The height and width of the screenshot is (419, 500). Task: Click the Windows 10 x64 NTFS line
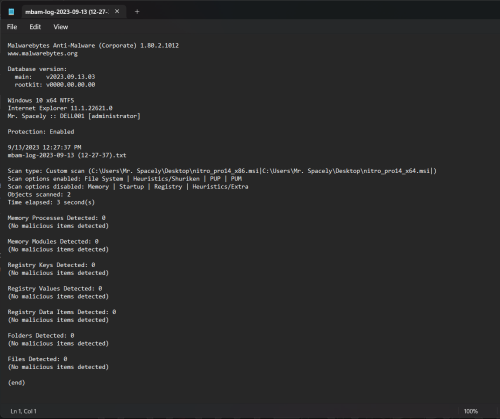(41, 100)
